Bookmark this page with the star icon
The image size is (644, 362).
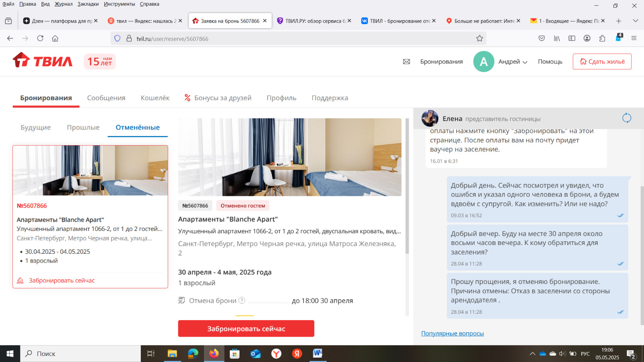(x=479, y=39)
